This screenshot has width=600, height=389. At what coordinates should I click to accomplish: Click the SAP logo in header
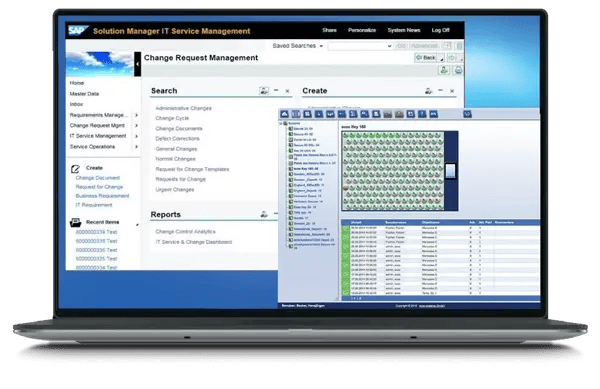[78, 30]
